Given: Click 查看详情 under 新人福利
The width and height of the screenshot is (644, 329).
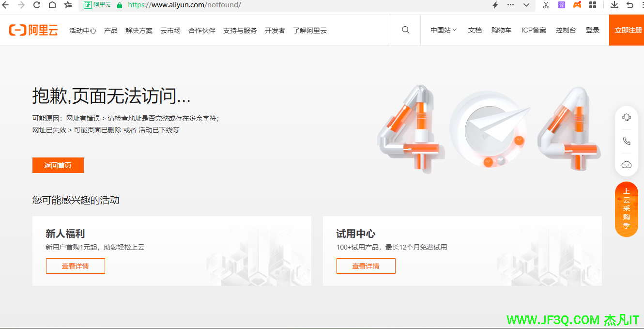Looking at the screenshot, I should [x=76, y=266].
